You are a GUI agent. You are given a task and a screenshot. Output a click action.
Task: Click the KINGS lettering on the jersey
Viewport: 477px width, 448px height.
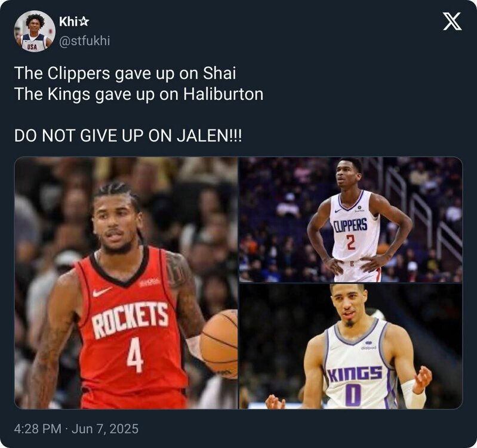tap(355, 374)
